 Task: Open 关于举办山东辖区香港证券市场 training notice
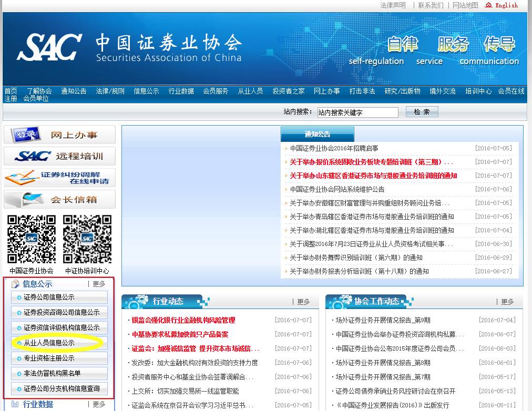(x=373, y=176)
